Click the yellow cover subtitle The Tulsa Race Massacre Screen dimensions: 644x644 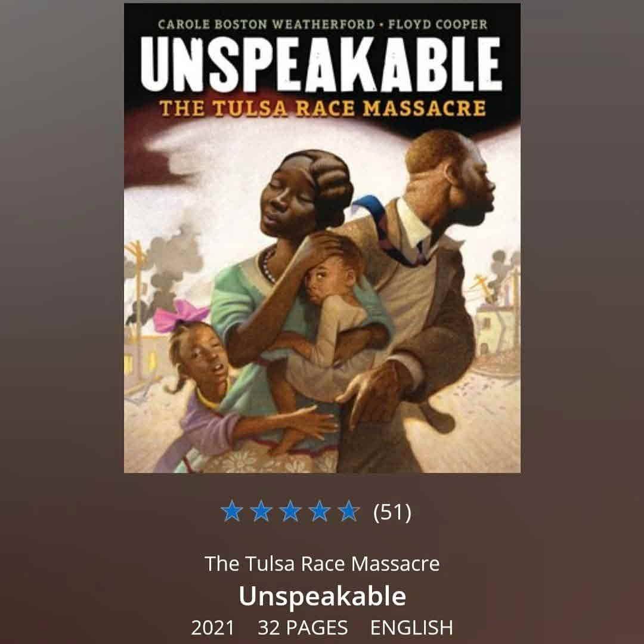[323, 109]
